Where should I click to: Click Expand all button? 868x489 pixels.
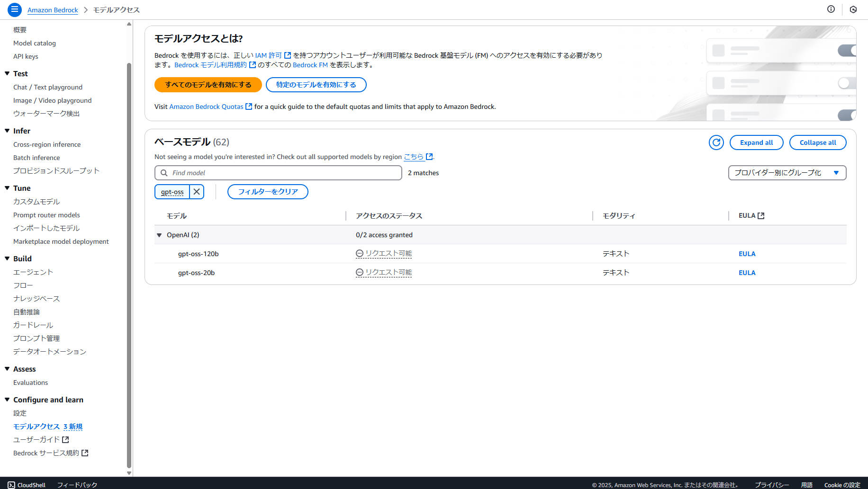(756, 142)
